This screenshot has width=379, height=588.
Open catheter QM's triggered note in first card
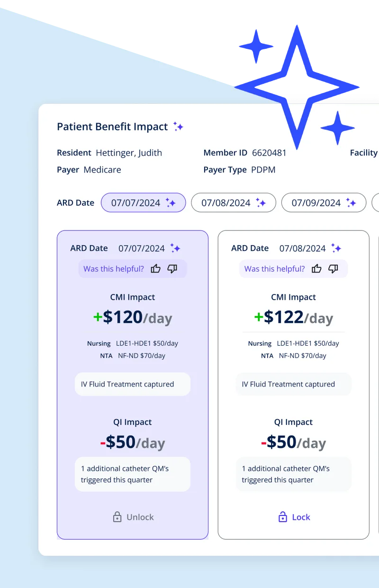click(x=133, y=474)
